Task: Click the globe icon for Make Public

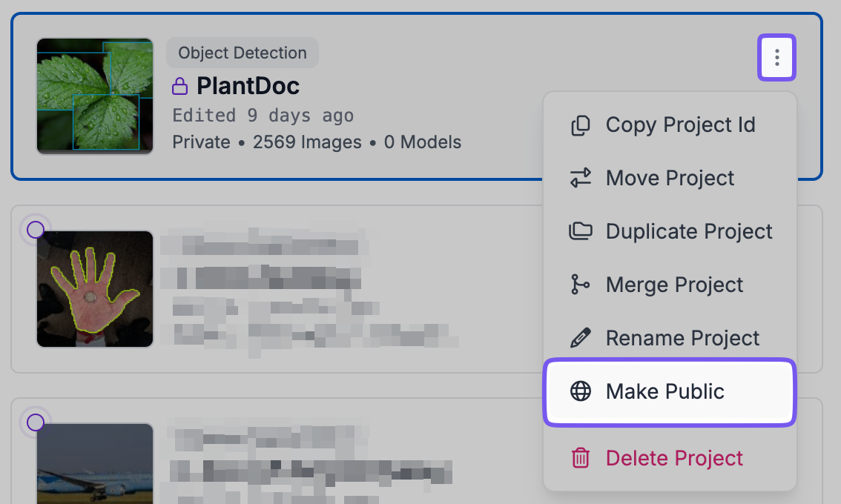Action: tap(580, 391)
